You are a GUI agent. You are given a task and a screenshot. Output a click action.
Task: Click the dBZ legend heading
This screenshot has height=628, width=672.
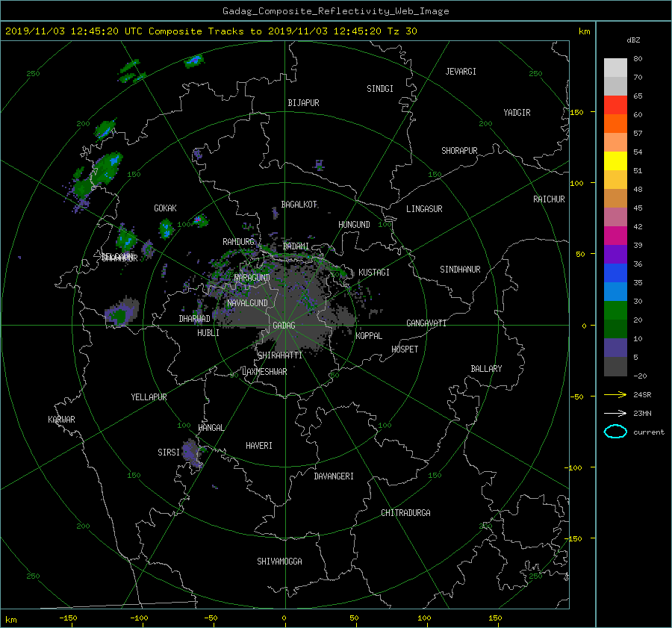(633, 40)
